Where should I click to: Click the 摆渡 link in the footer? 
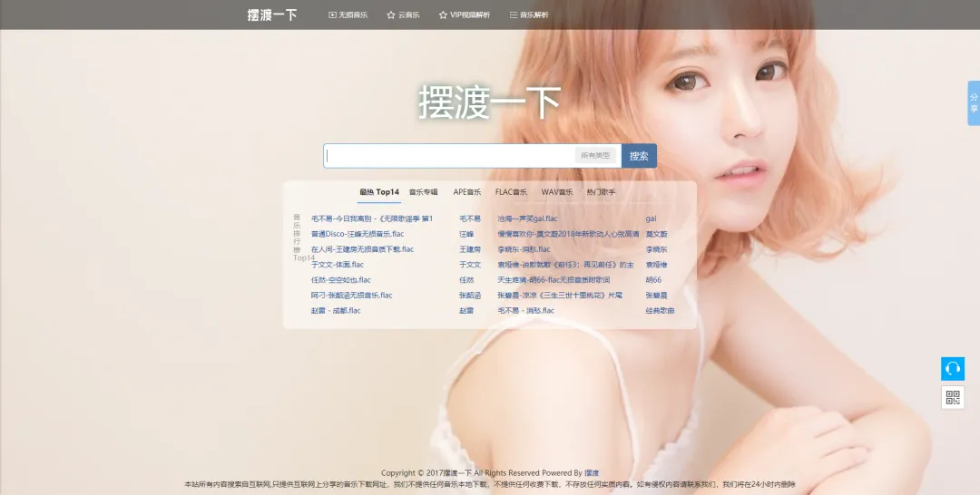pyautogui.click(x=592, y=473)
